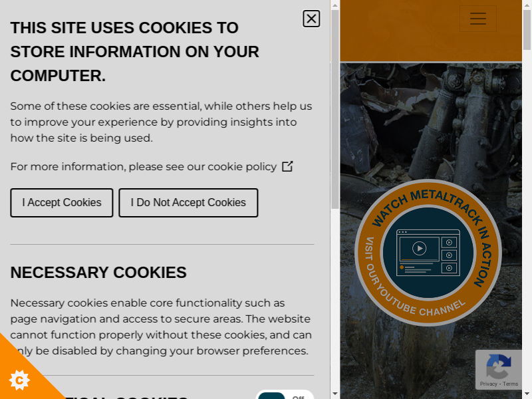Click the cookie panel scrollbar thumb
Screen dimensions: 532x399
coord(335,109)
